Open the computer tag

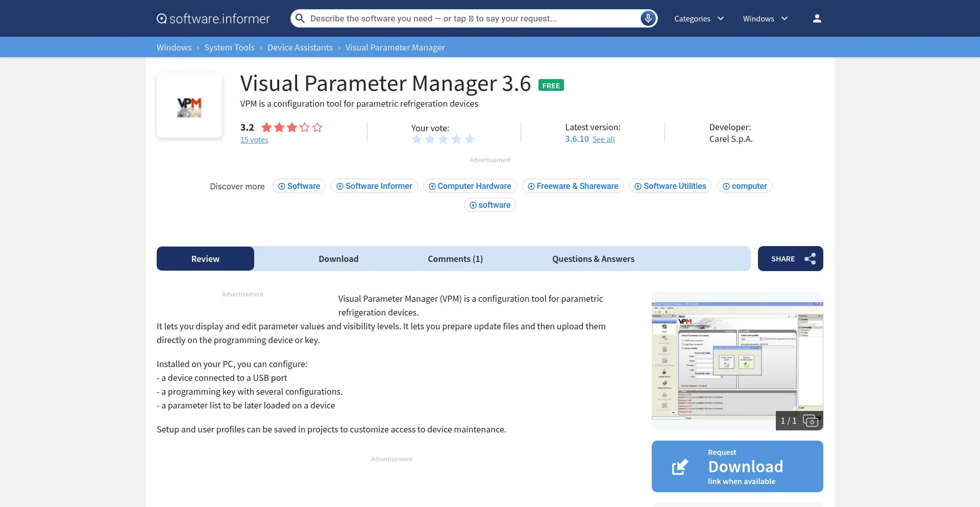(745, 186)
